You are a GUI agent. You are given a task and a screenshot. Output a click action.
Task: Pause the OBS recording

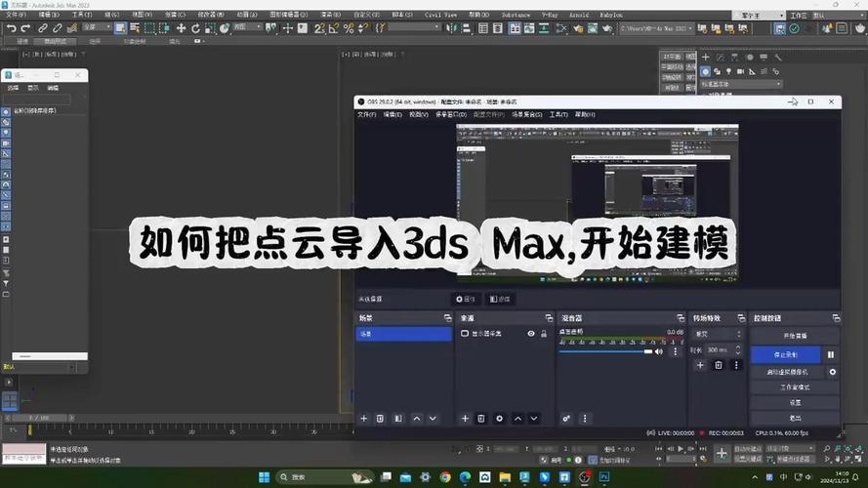point(831,354)
